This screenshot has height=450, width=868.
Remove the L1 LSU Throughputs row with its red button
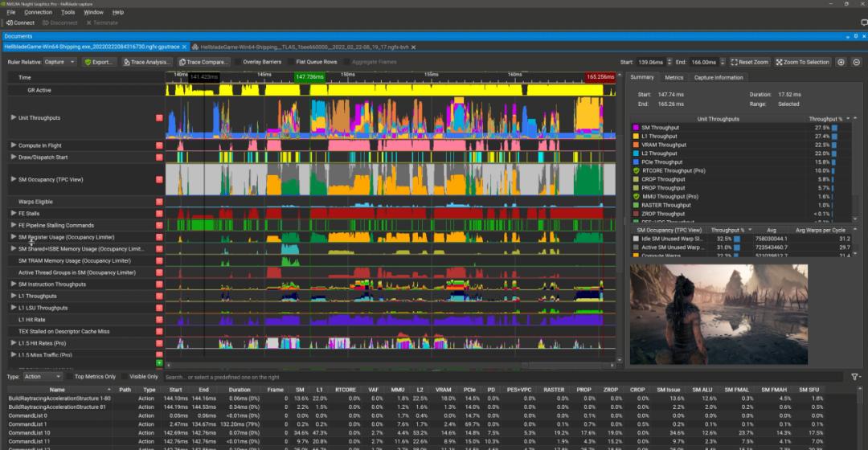[x=159, y=308]
